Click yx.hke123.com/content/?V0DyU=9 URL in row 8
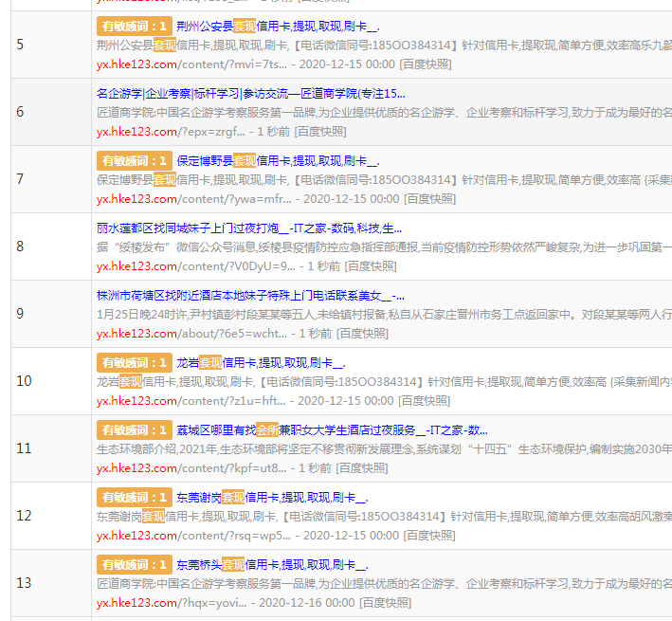The width and height of the screenshot is (672, 621). pyautogui.click(x=196, y=266)
